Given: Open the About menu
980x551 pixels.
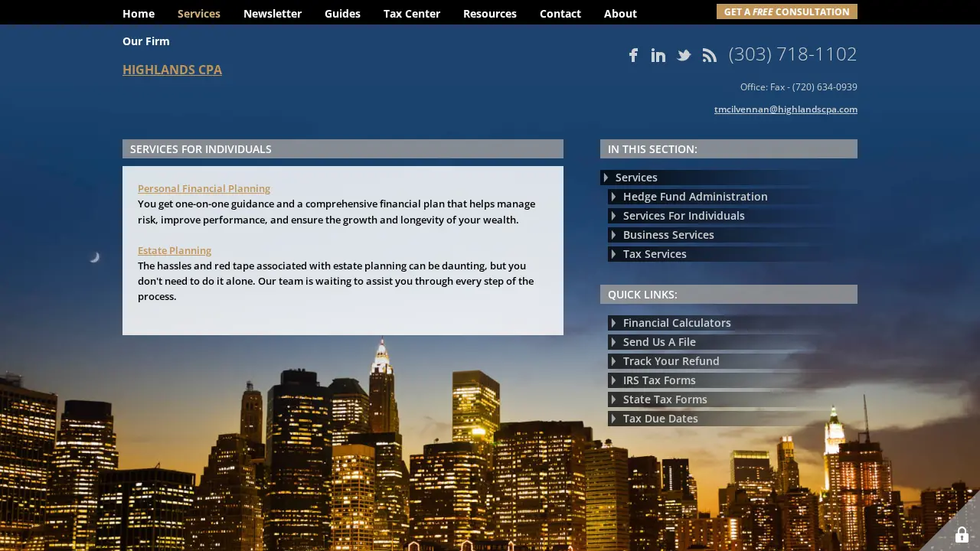Looking at the screenshot, I should point(620,14).
